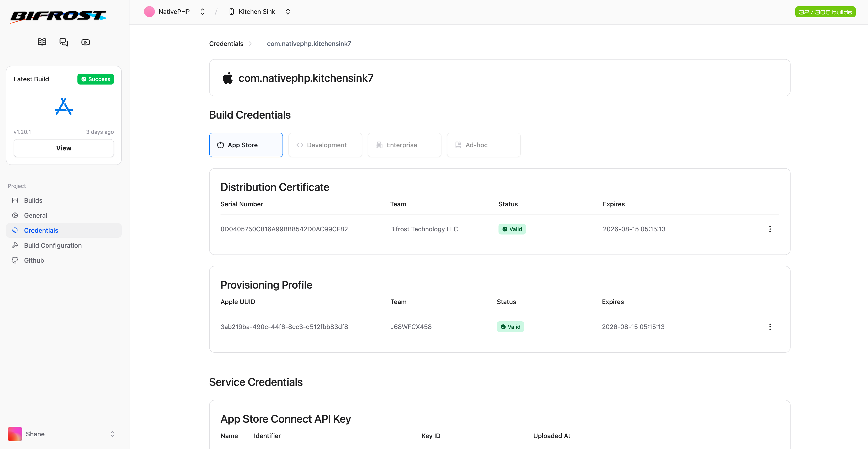Image resolution: width=868 pixels, height=449 pixels.
Task: Open the chat support icon
Action: click(64, 42)
